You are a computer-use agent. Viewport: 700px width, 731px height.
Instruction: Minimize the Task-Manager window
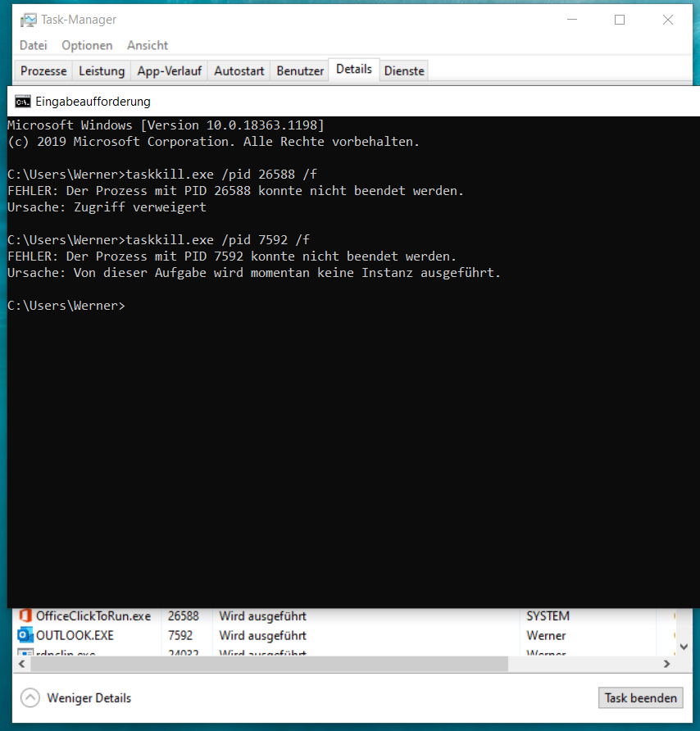point(572,20)
